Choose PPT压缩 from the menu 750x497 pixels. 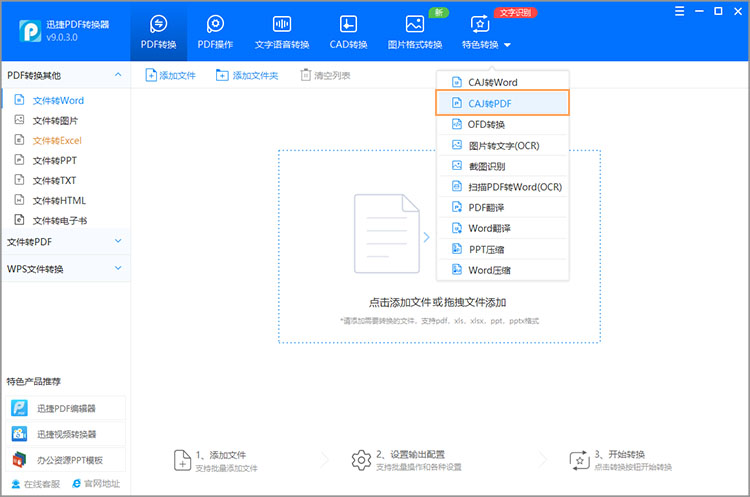point(502,249)
